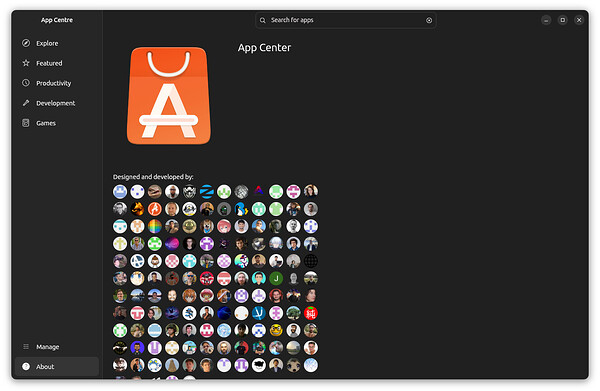The width and height of the screenshot is (600, 391).
Task: Click the large orange App Center bag logo
Action: (x=169, y=96)
